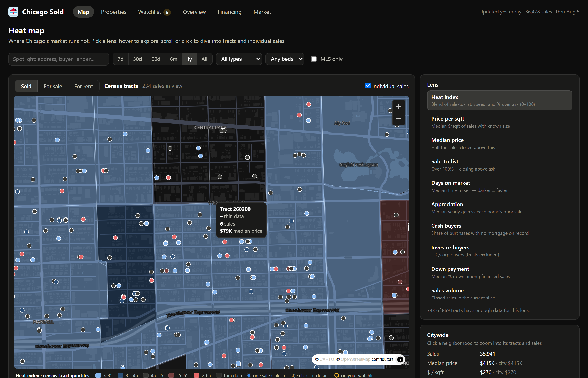Select the 1y time range
This screenshot has width=588, height=378.
(x=189, y=59)
